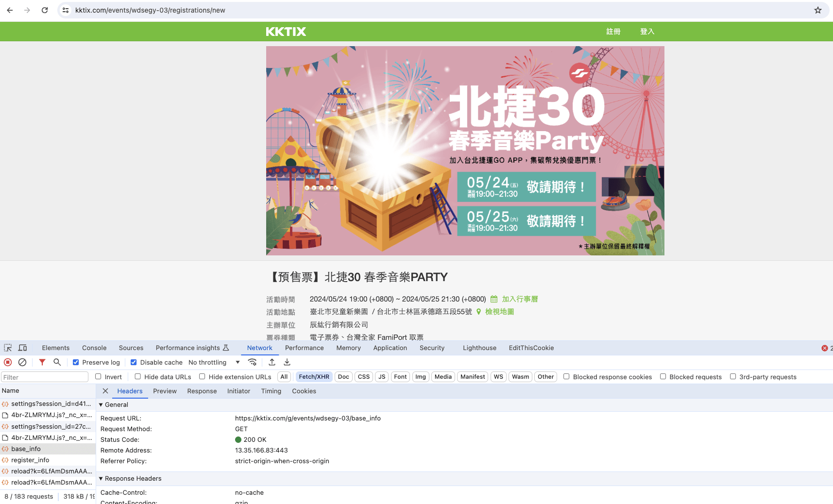Filter requests by WS type

click(x=498, y=377)
